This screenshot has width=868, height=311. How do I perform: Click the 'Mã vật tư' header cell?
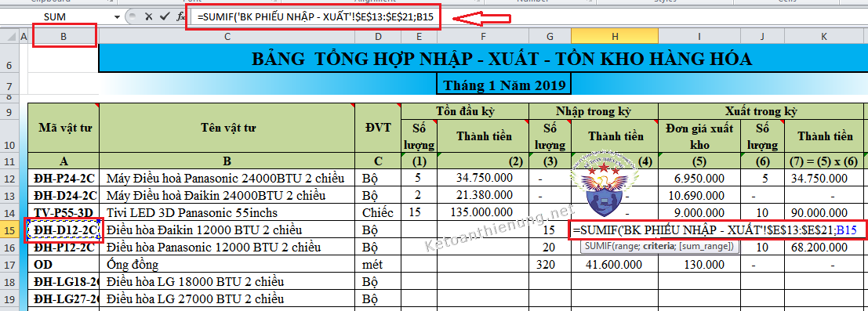click(63, 128)
